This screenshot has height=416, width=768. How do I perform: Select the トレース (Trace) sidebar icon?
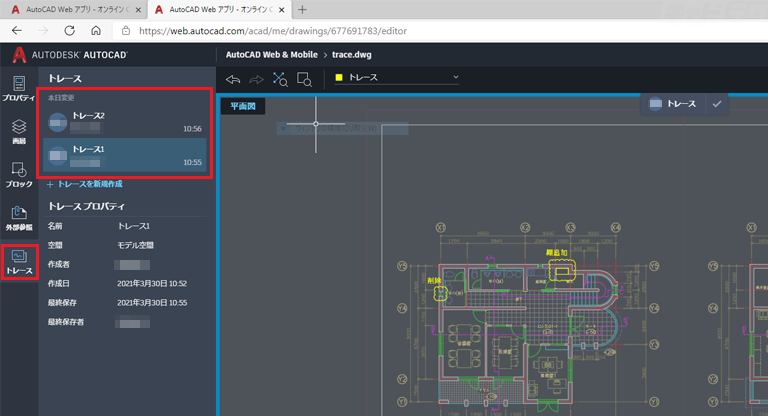(x=18, y=263)
